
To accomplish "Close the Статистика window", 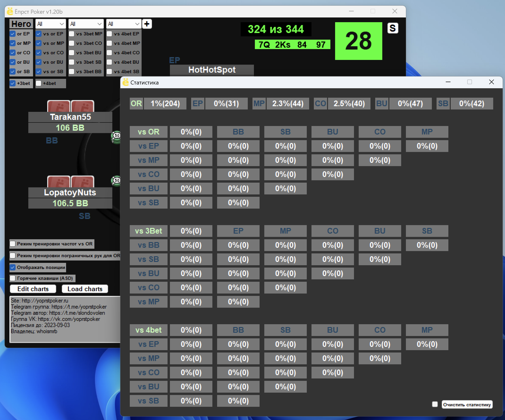I will pos(492,82).
